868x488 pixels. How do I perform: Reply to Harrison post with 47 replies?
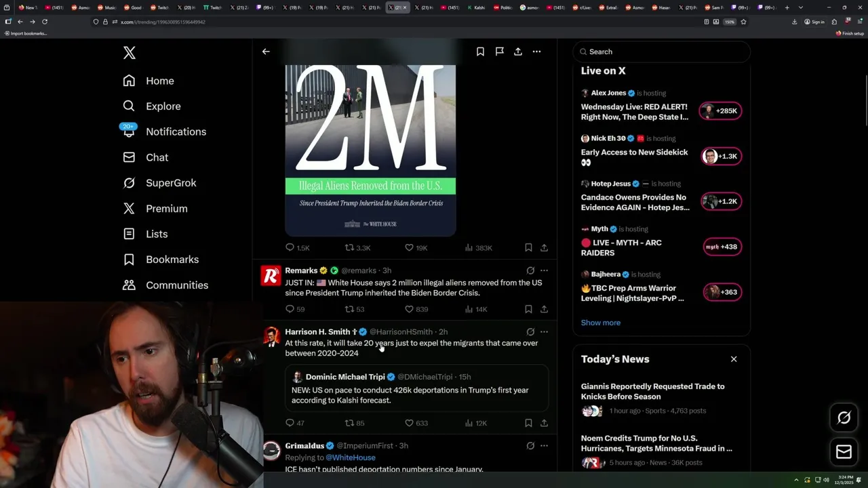point(295,423)
